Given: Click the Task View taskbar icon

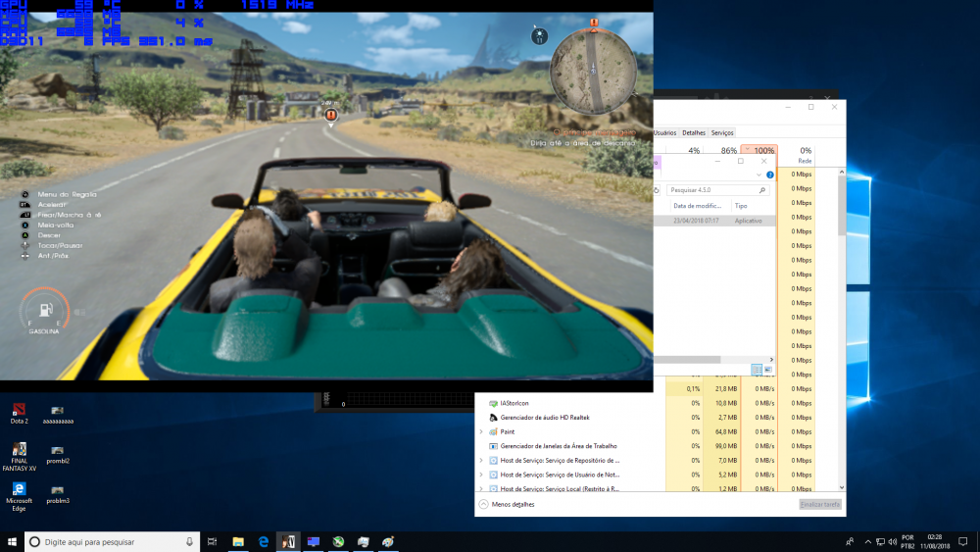Looking at the screenshot, I should [213, 541].
